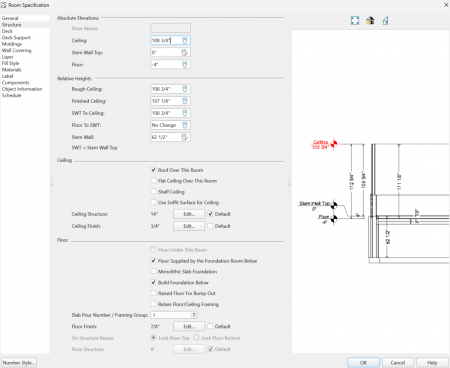This screenshot has height=368, width=450.
Task: Click the lock icon in Finished Ceiling field
Action: [x=185, y=101]
